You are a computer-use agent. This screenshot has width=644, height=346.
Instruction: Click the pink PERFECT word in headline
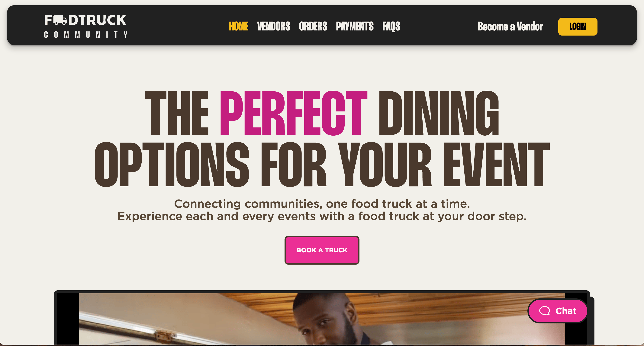[x=294, y=113]
